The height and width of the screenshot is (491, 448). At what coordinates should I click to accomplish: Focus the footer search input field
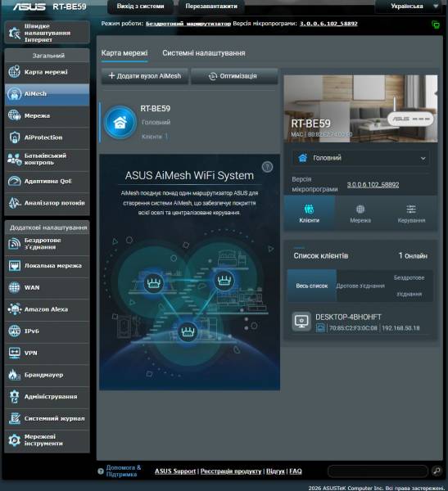click(x=378, y=471)
